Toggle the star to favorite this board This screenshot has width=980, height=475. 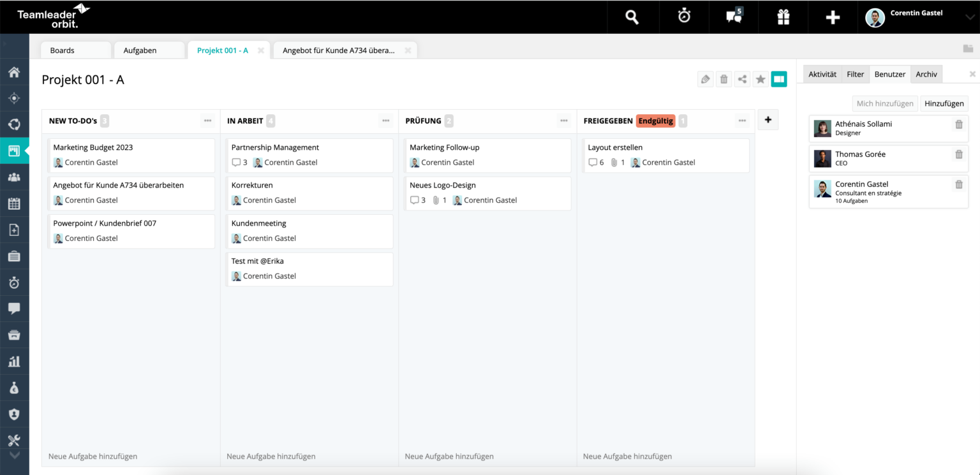pyautogui.click(x=761, y=79)
